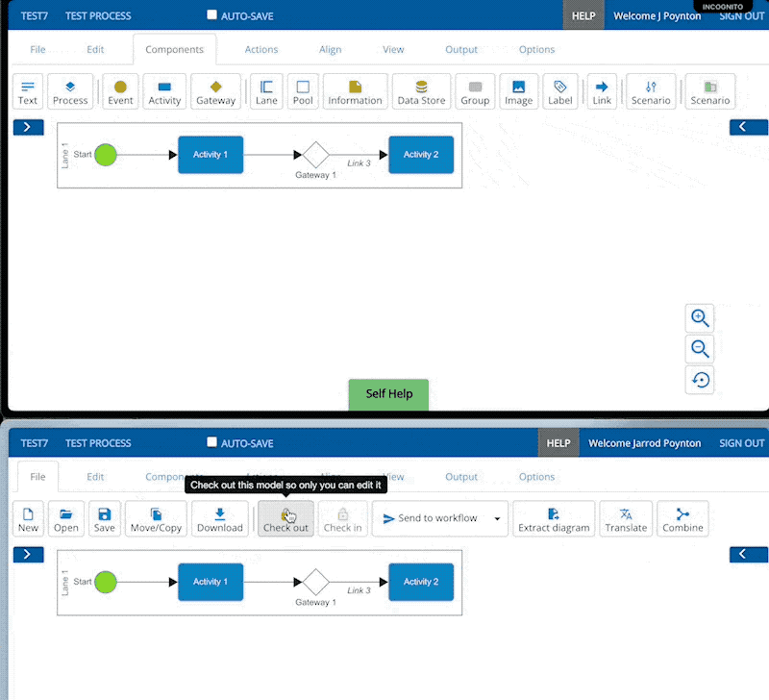
Task: Reset the diagram zoom level
Action: pos(701,380)
